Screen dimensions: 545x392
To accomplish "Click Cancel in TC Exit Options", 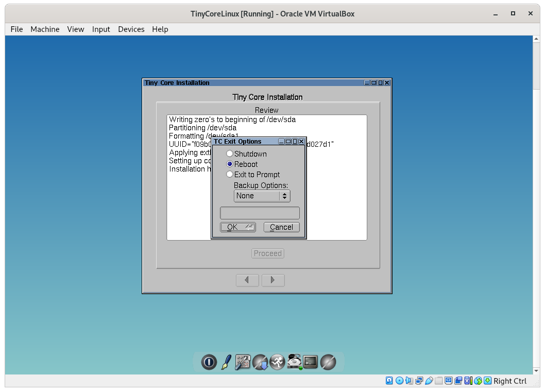I will [282, 227].
